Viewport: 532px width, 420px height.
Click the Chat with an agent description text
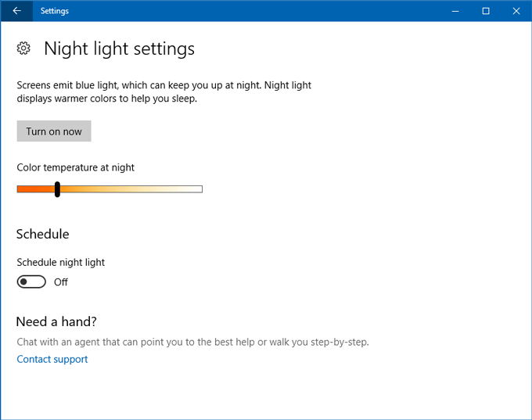192,342
